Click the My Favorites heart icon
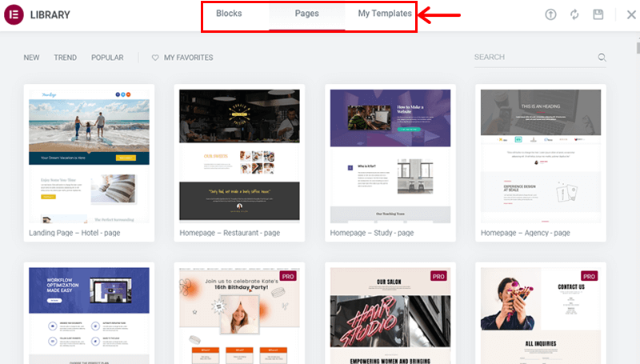Viewport: 640px width, 364px height. [155, 58]
